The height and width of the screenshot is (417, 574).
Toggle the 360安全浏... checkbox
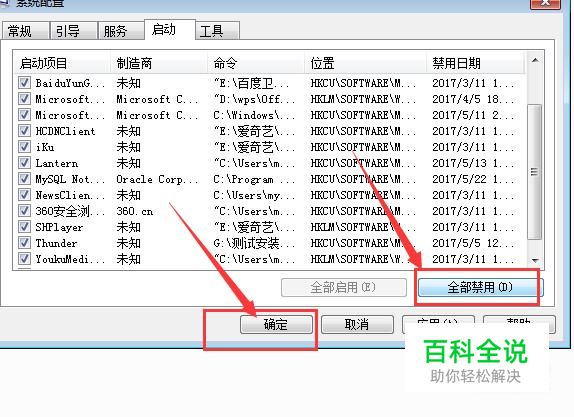coord(24,211)
